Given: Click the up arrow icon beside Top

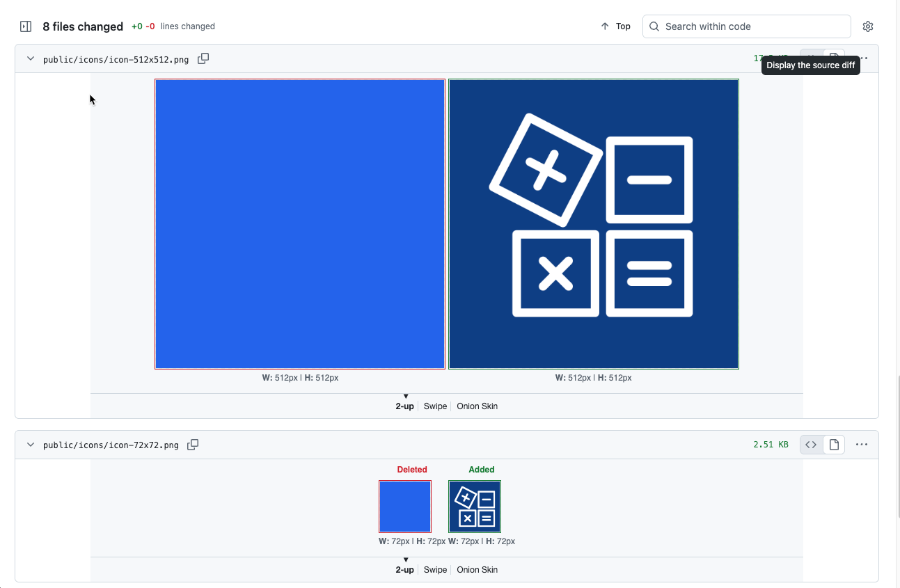Looking at the screenshot, I should click(x=604, y=26).
